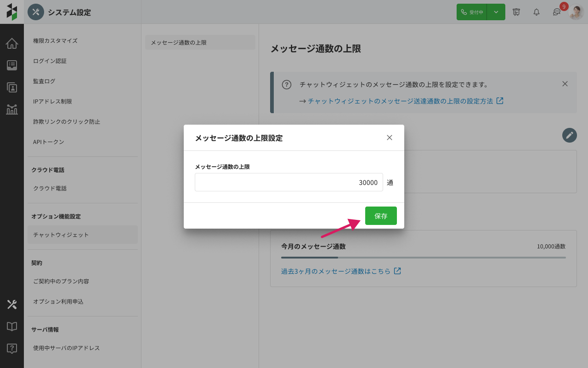The height and width of the screenshot is (368, 588).
Task: Select APIトークン in settings menu
Action: pos(49,142)
